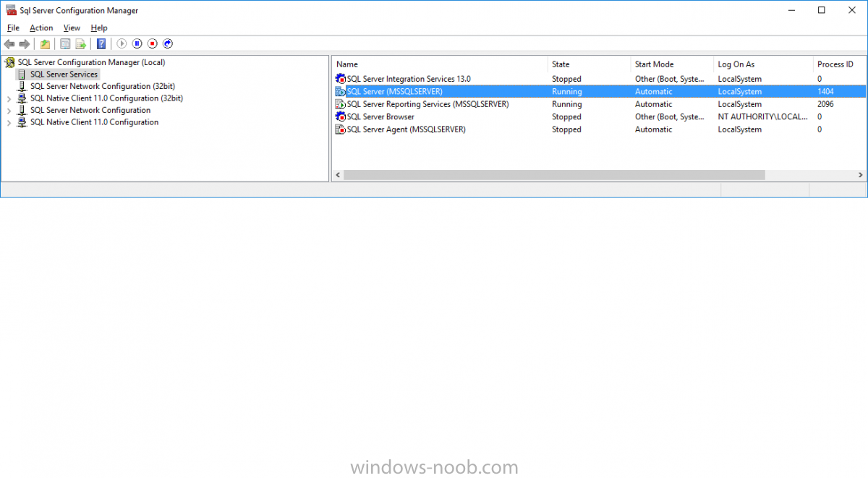Click the Reporting Services row icon

(341, 104)
